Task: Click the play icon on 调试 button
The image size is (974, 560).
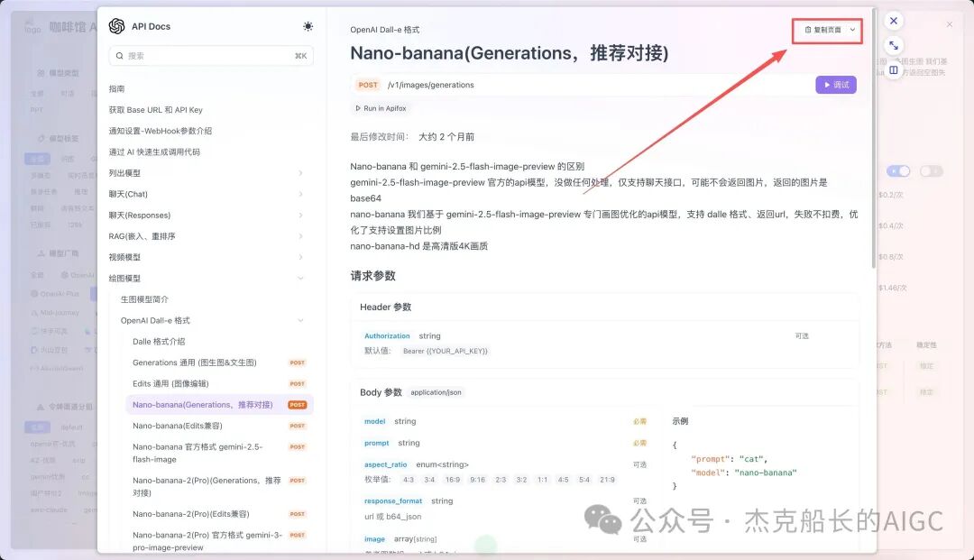Action: pyautogui.click(x=827, y=85)
